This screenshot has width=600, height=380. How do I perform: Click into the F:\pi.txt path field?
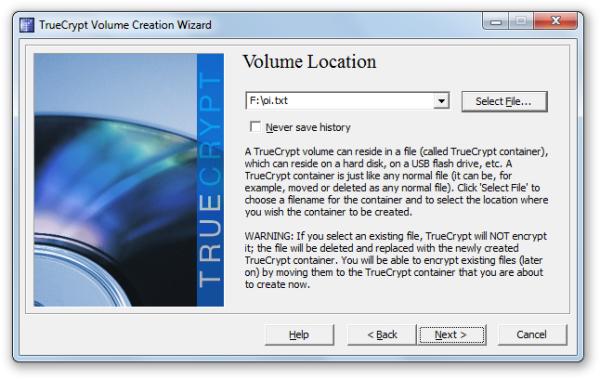[x=340, y=101]
